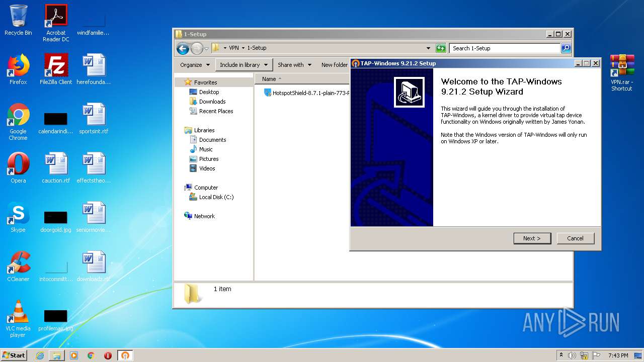The width and height of the screenshot is (644, 362).
Task: Click the Search 1-Setup input field
Action: click(x=505, y=48)
